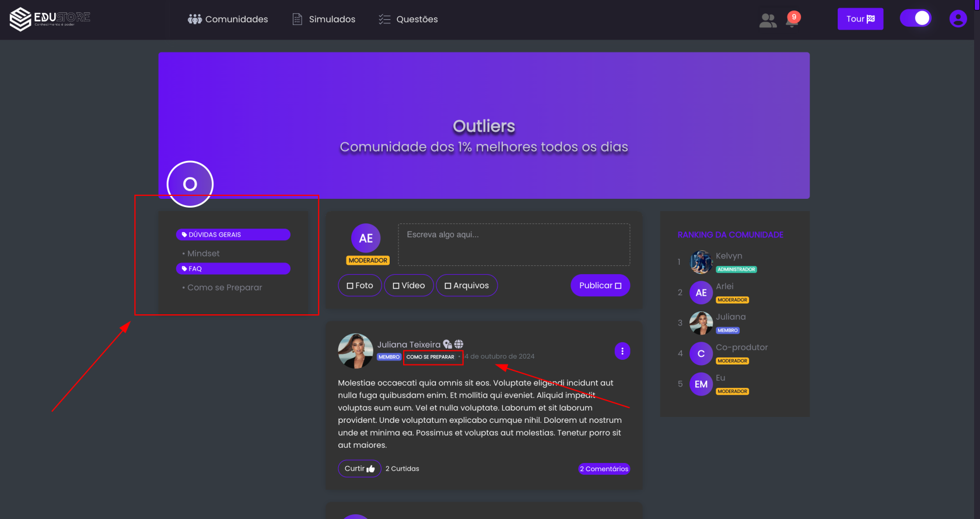This screenshot has height=519, width=980.
Task: Attach files with Arquivos button
Action: (467, 285)
